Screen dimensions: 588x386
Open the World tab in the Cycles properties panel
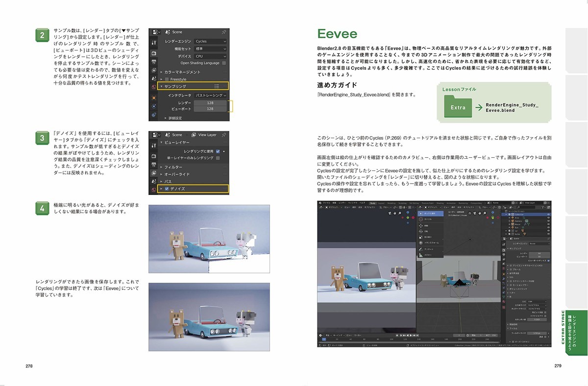tap(154, 87)
